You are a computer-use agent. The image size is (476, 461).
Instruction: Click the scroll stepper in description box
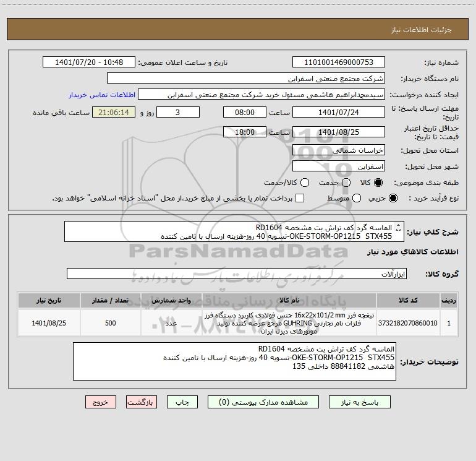[x=399, y=227]
